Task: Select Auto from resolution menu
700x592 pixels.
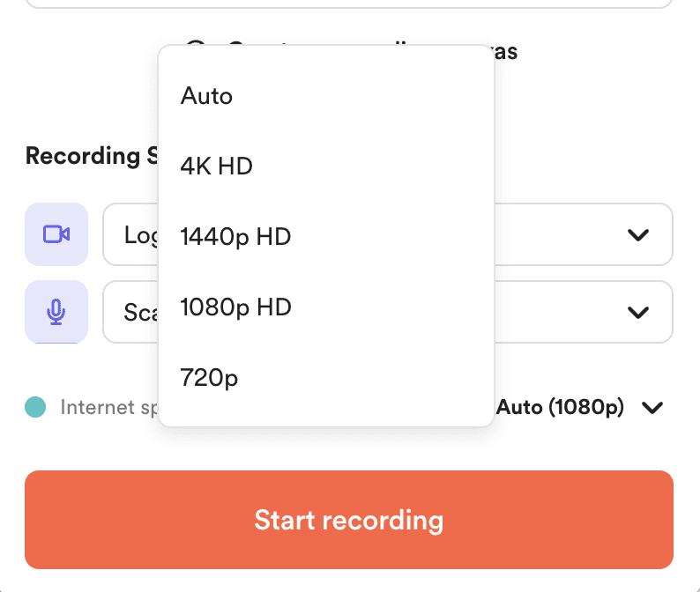Action: point(206,95)
